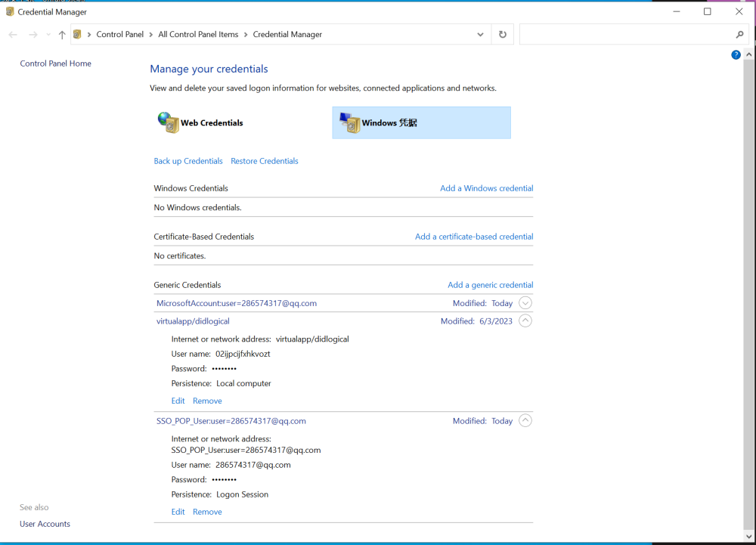This screenshot has height=545, width=756.
Task: Collapse the SSO_POP_User credential
Action: 525,421
